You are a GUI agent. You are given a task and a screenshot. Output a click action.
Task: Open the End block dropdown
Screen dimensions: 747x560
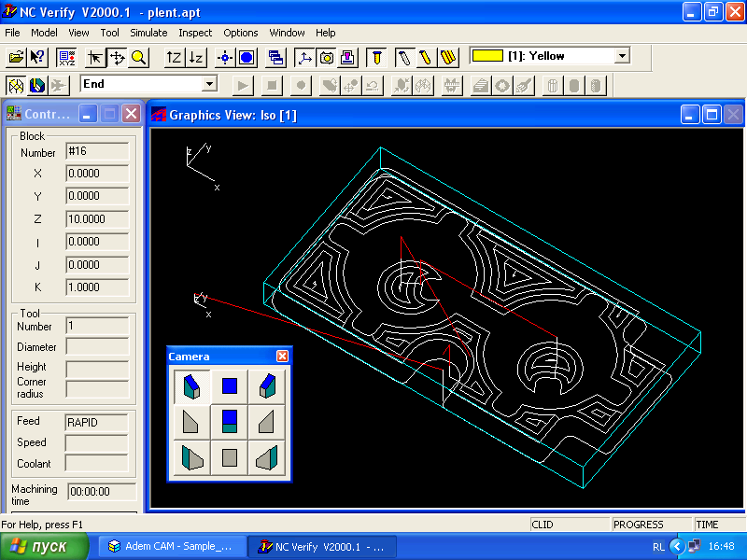click(209, 84)
